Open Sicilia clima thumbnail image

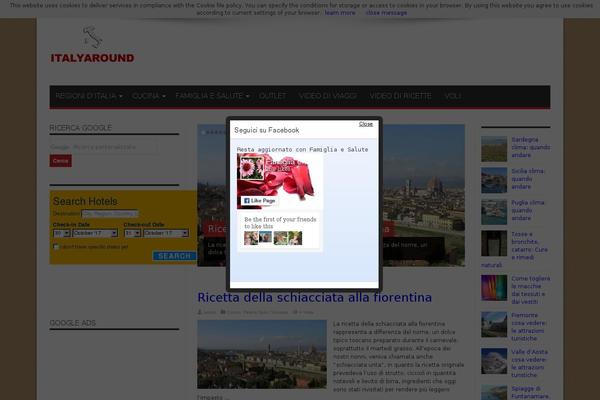click(x=494, y=180)
